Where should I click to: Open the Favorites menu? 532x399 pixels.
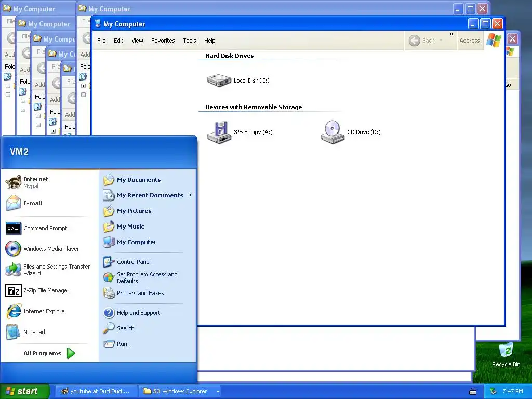pos(163,41)
